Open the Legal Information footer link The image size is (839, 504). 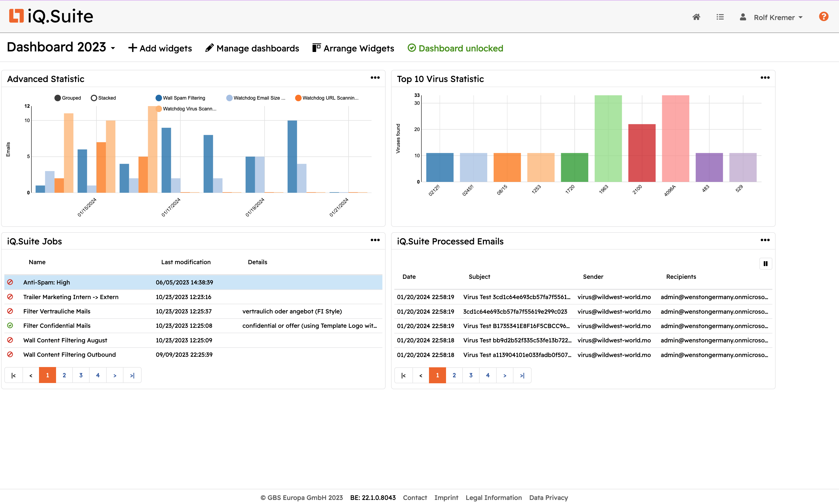(493, 498)
